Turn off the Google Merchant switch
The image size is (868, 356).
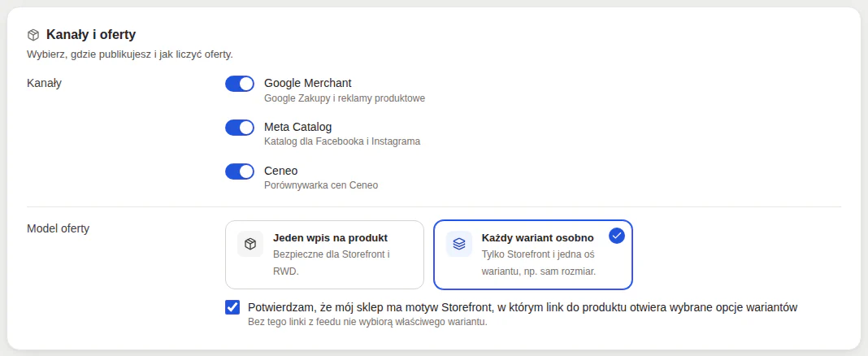point(240,84)
